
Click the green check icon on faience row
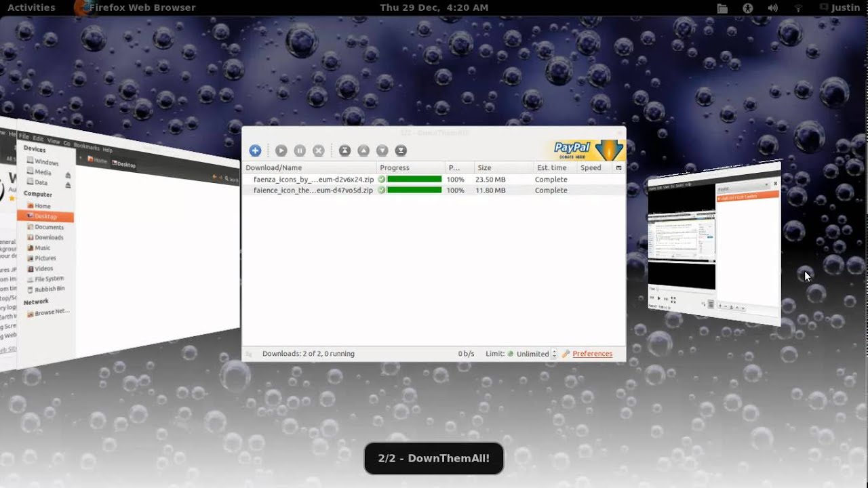coord(382,190)
